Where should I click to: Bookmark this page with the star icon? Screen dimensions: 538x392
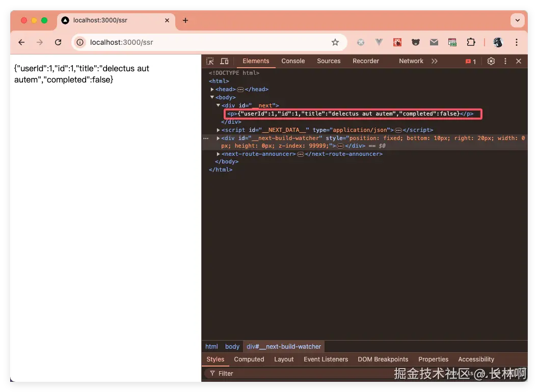(335, 42)
